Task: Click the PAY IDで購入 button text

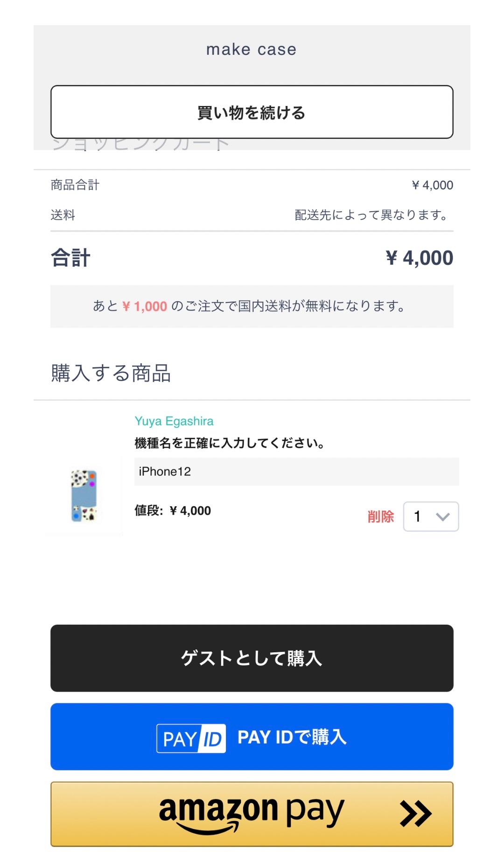Action: tap(292, 737)
